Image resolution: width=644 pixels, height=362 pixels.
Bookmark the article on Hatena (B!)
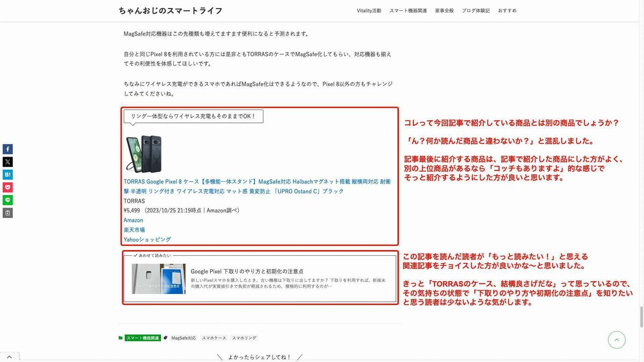point(8,175)
